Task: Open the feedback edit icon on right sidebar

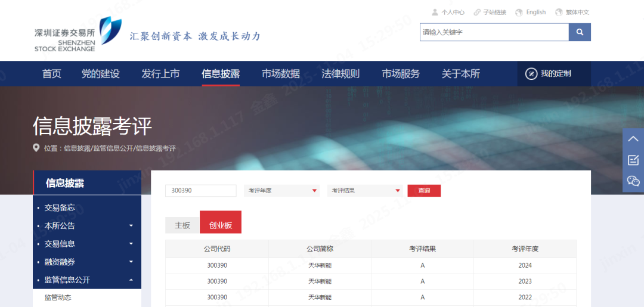Action: [x=633, y=160]
